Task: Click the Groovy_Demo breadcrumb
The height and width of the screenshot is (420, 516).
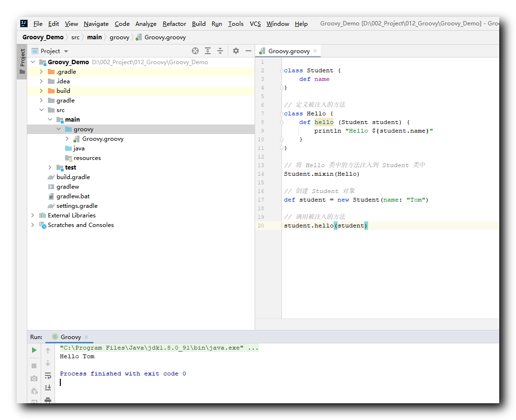Action: coord(43,37)
